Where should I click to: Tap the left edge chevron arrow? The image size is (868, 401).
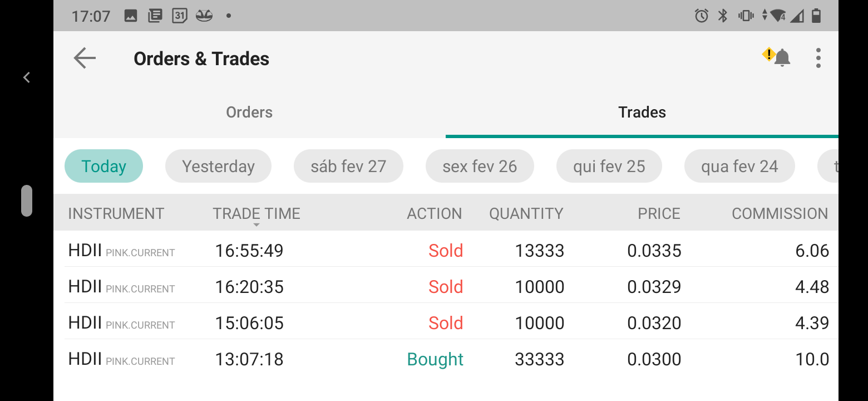(26, 77)
